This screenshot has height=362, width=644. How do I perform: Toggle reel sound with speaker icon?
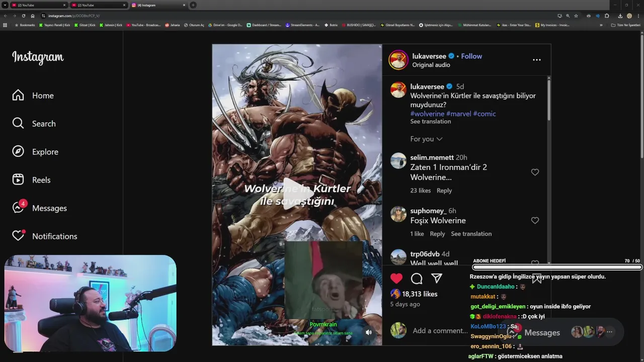point(369,332)
